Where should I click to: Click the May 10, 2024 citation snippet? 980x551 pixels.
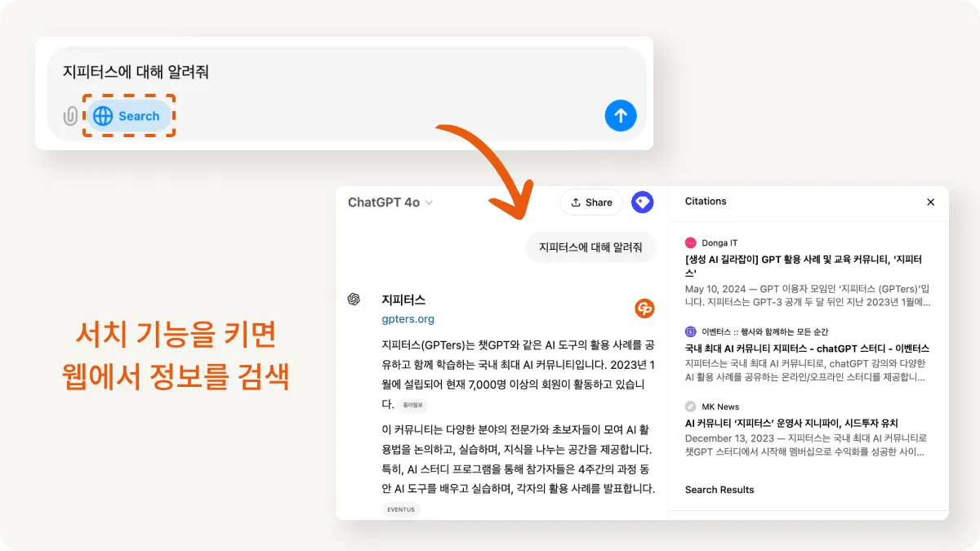(x=808, y=295)
